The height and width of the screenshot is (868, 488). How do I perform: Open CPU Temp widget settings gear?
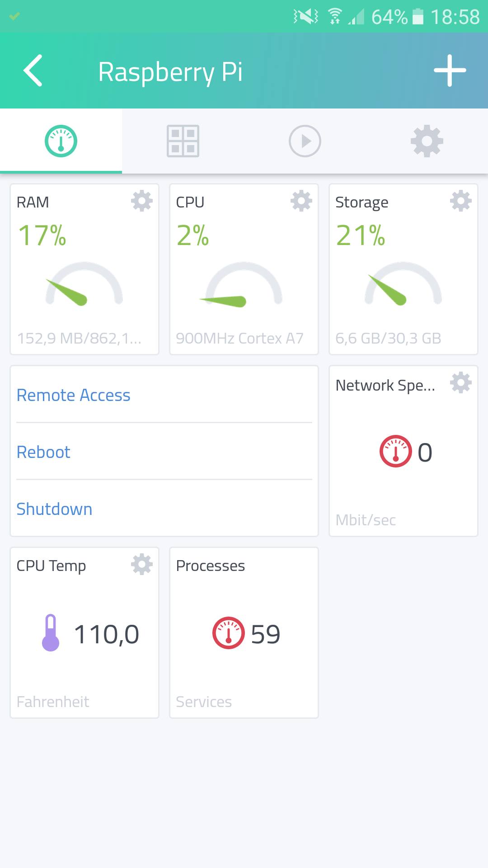coord(142,565)
